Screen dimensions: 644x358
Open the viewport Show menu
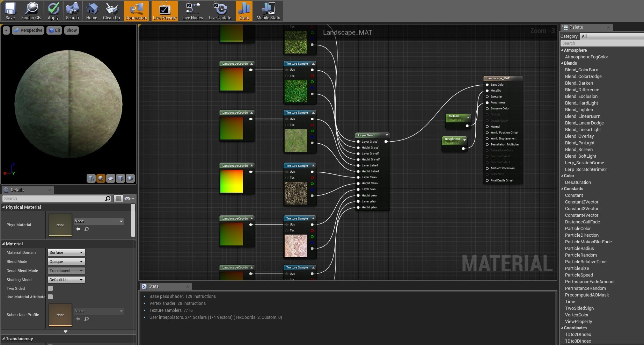tap(72, 30)
